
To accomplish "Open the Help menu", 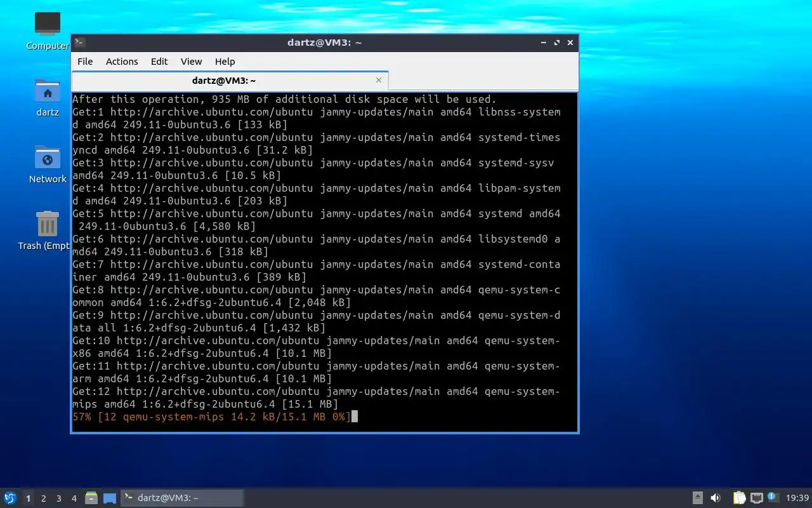I will 225,62.
